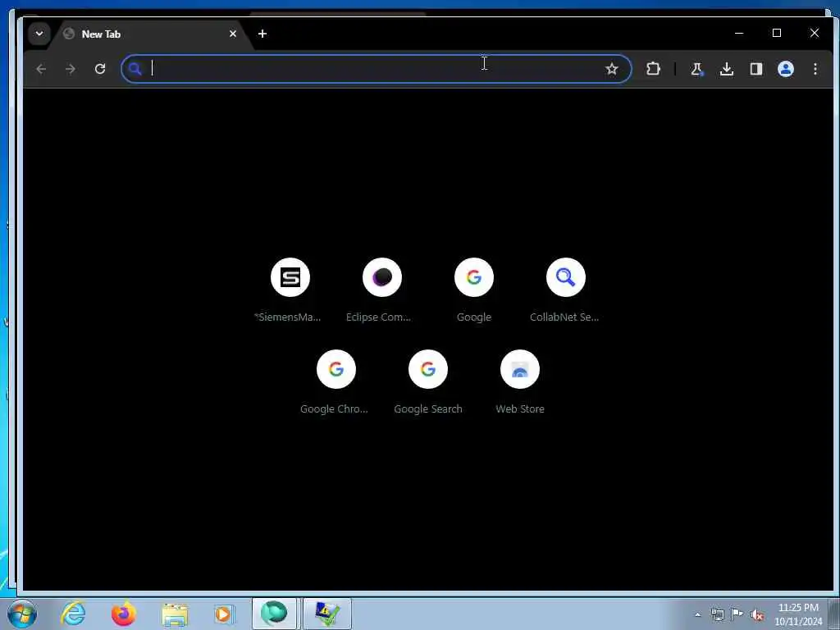This screenshot has height=630, width=840.
Task: Launch Internet Explorer from the taskbar
Action: coord(73,614)
